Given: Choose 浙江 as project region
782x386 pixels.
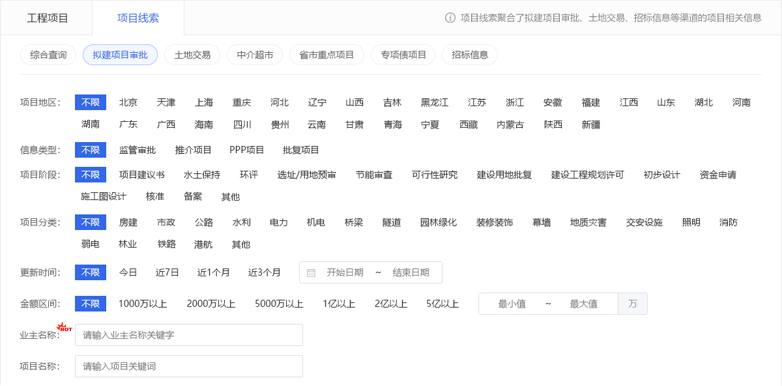Looking at the screenshot, I should click(x=515, y=103).
